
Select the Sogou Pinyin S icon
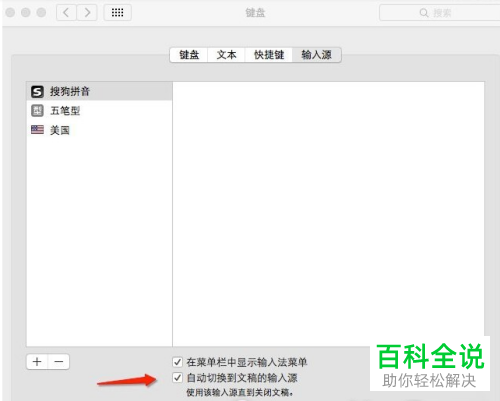click(x=37, y=91)
